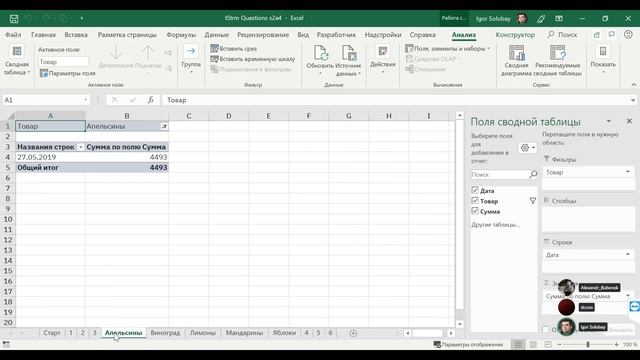The height and width of the screenshot is (360, 640).
Task: Click the Share icon in ribbon corner
Action: point(597,35)
